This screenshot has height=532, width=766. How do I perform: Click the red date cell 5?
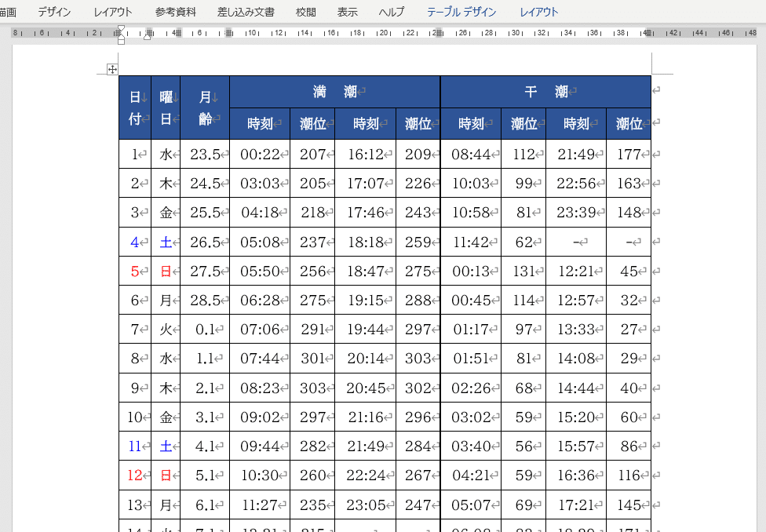pos(135,271)
